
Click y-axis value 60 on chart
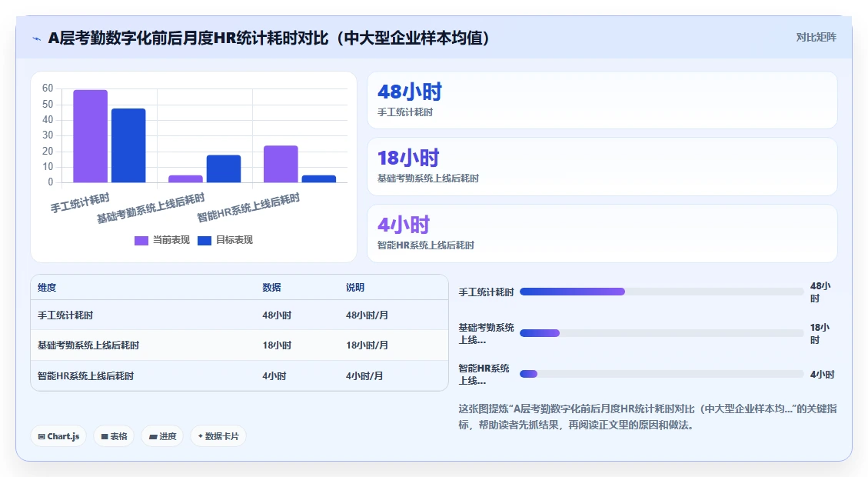point(48,88)
